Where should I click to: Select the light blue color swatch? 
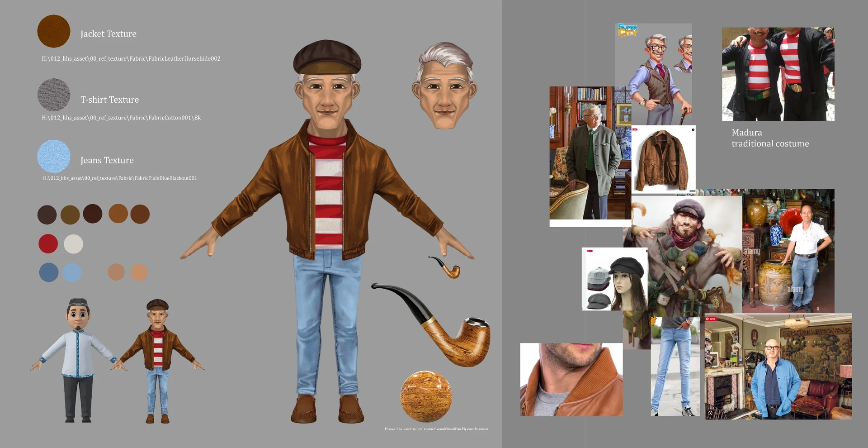click(72, 272)
